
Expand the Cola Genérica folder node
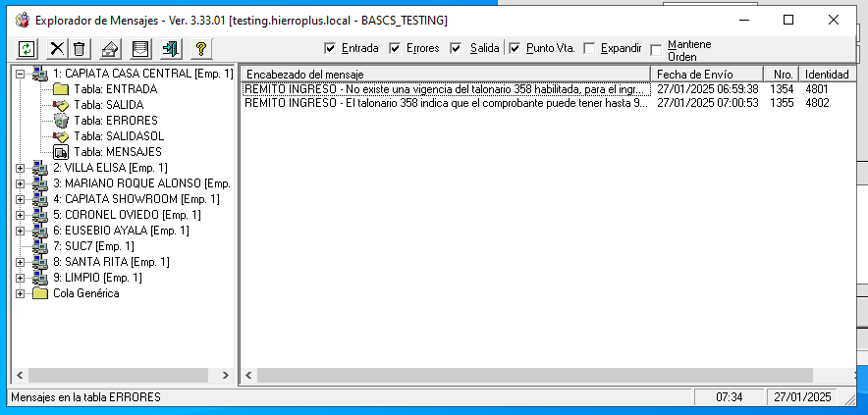tap(20, 293)
